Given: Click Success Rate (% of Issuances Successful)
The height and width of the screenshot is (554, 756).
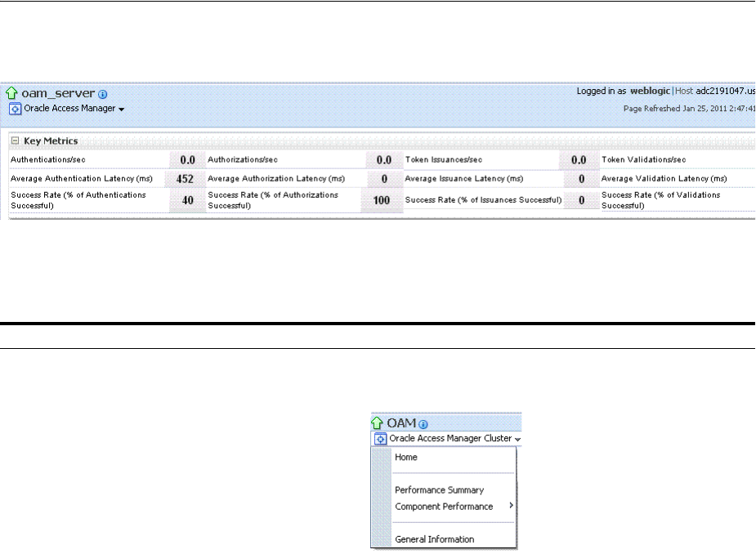Looking at the screenshot, I should (x=483, y=199).
